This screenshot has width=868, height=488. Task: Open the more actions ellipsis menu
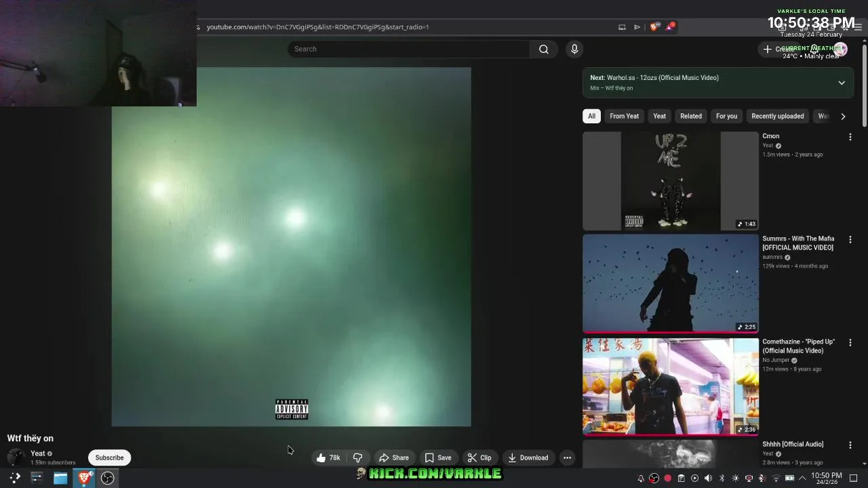pyautogui.click(x=567, y=457)
